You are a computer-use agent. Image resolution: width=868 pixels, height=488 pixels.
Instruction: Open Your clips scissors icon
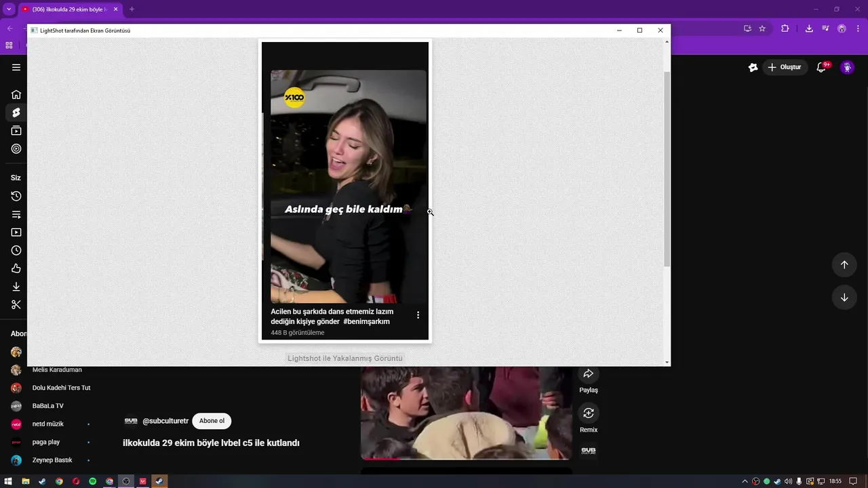click(16, 304)
